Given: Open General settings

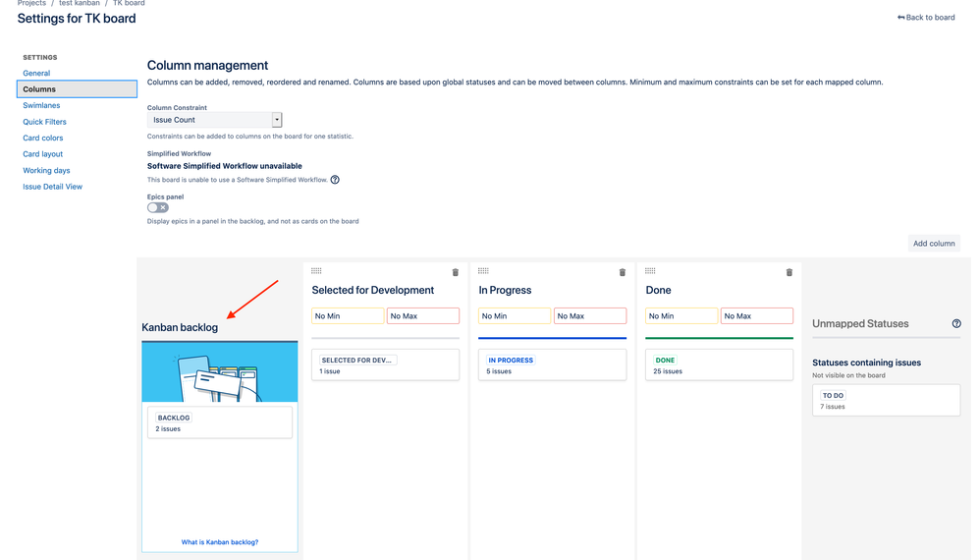Looking at the screenshot, I should click(36, 73).
